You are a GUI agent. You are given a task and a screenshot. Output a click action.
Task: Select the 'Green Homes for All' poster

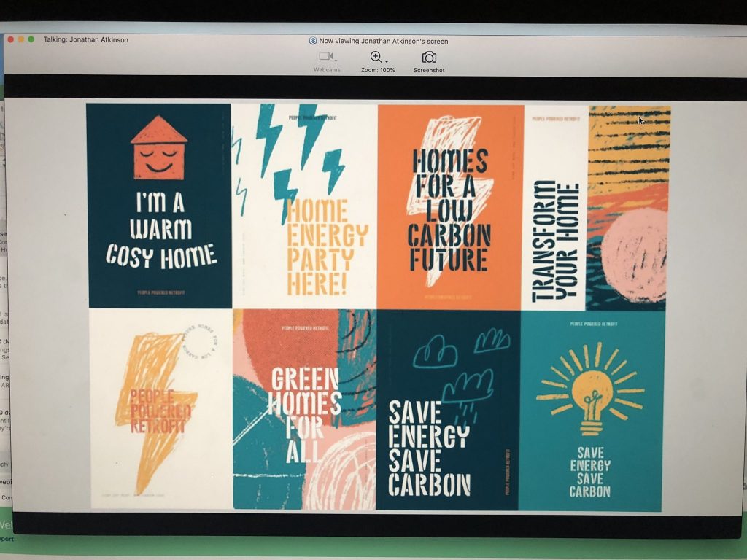tap(304, 410)
